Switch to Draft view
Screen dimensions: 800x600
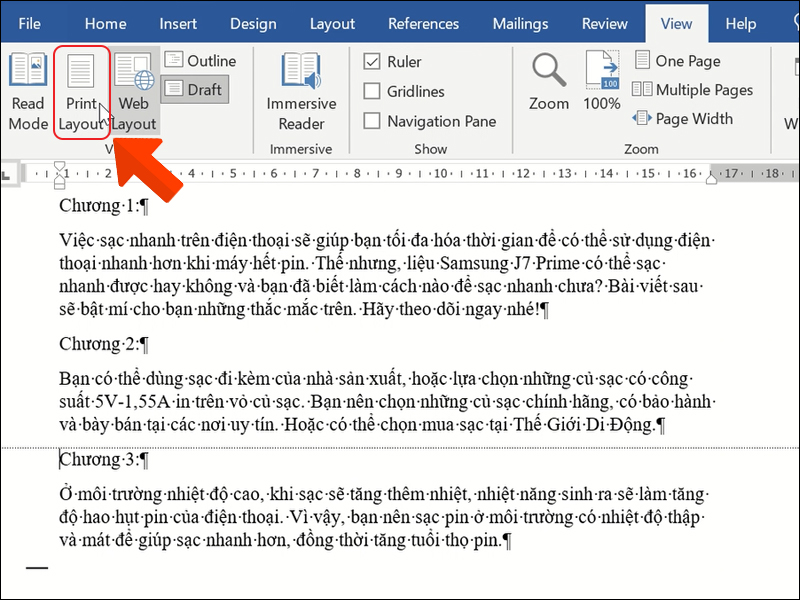[194, 89]
